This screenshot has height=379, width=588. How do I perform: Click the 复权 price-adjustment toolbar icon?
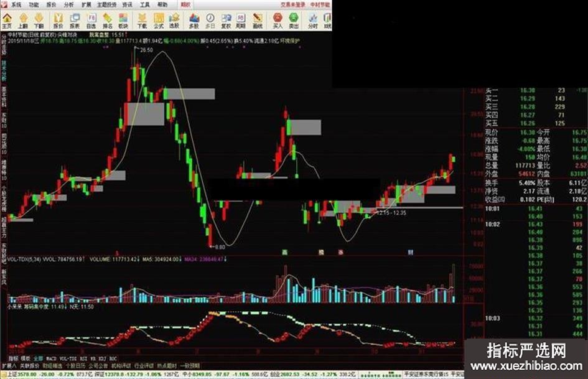(226, 21)
